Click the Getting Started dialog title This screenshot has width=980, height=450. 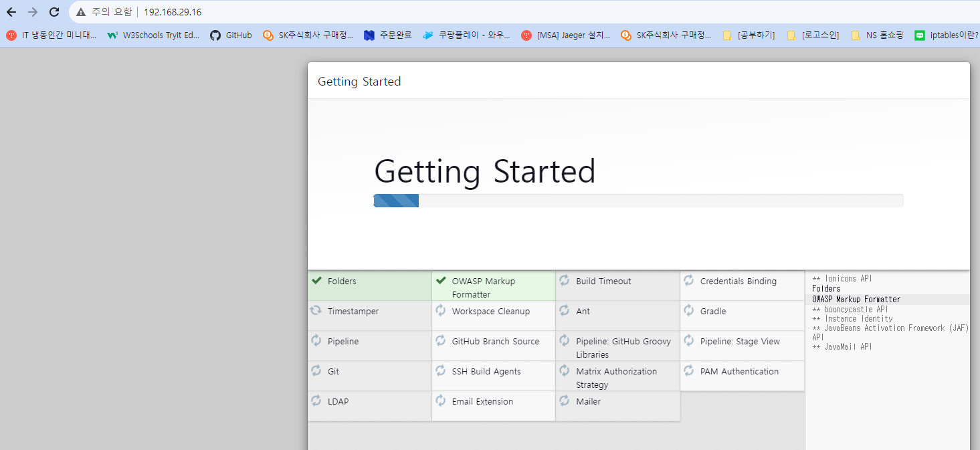pos(359,82)
